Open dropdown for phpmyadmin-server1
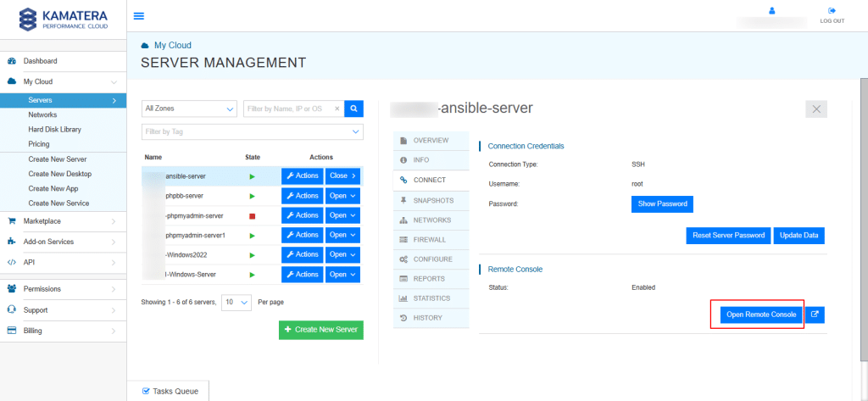Image resolution: width=868 pixels, height=401 pixels. tap(342, 235)
